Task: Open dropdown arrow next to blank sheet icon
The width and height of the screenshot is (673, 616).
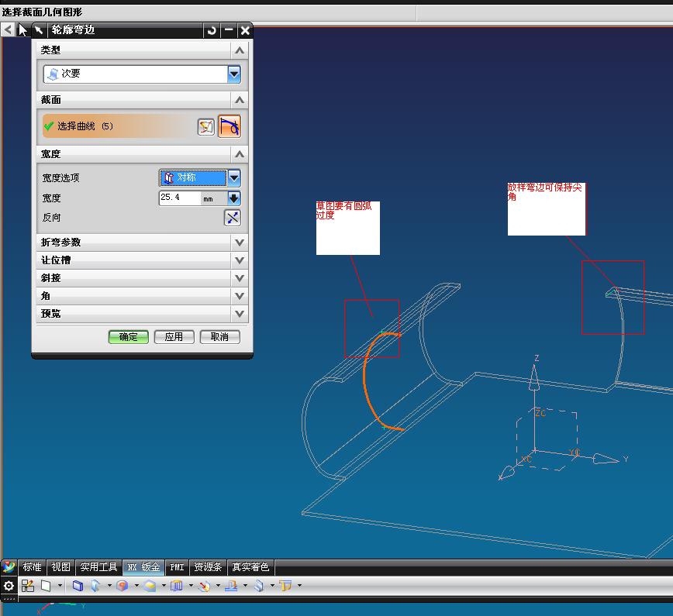Action: click(60, 585)
